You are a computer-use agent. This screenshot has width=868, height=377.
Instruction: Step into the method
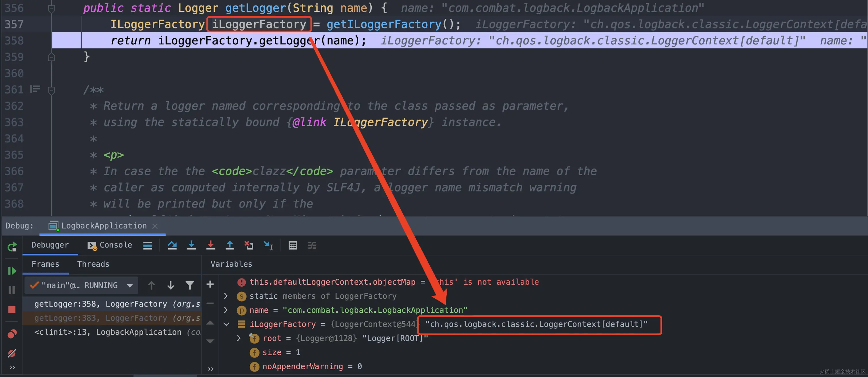191,245
